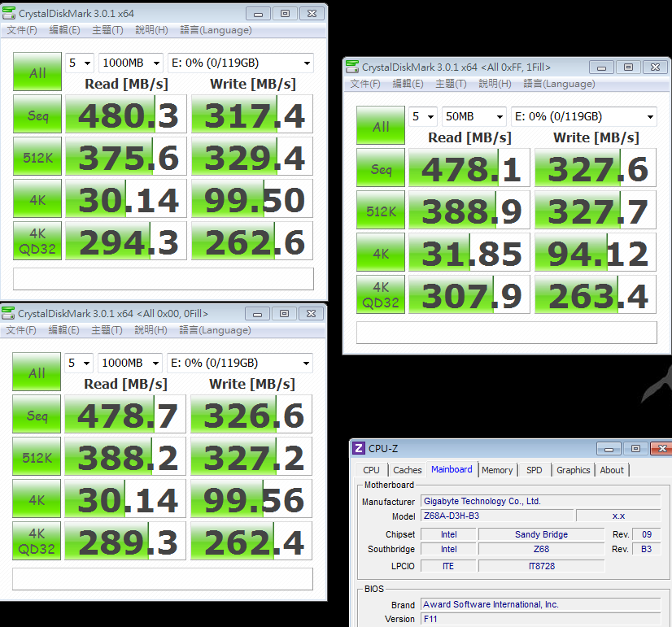
Task: Click IT8728 LPCIO field in CPU-Z
Action: [x=541, y=566]
